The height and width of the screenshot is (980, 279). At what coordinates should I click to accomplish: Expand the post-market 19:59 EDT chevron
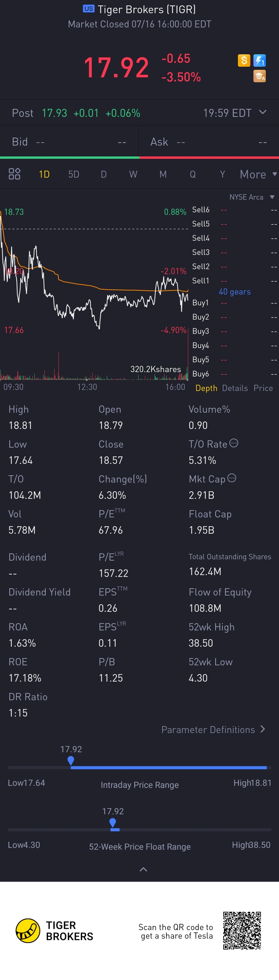point(263,112)
